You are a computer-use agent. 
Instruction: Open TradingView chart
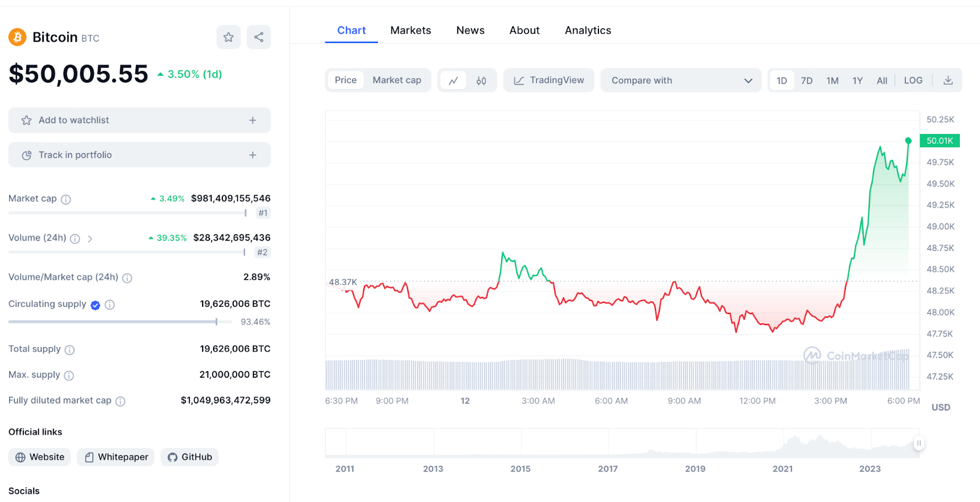(549, 81)
